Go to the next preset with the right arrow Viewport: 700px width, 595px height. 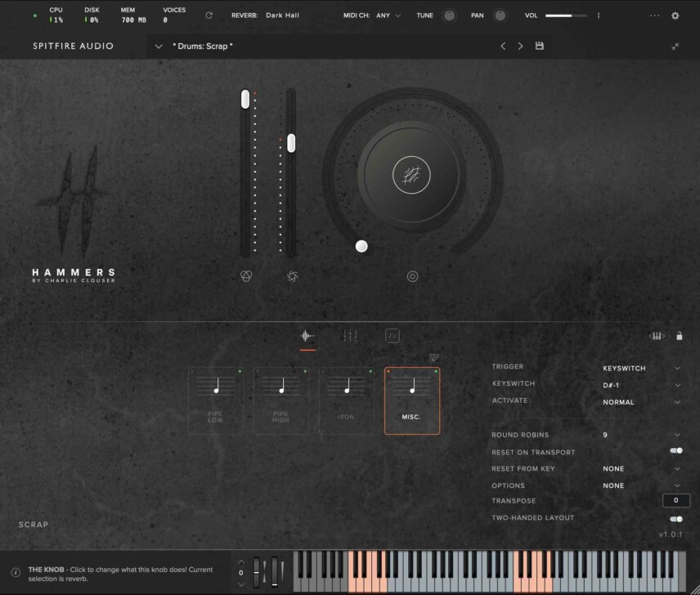[520, 46]
